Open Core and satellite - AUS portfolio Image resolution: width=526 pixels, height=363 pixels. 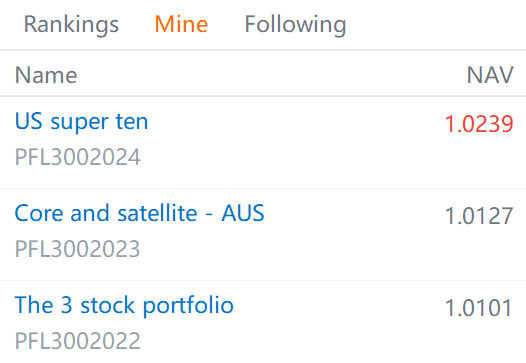click(x=140, y=213)
